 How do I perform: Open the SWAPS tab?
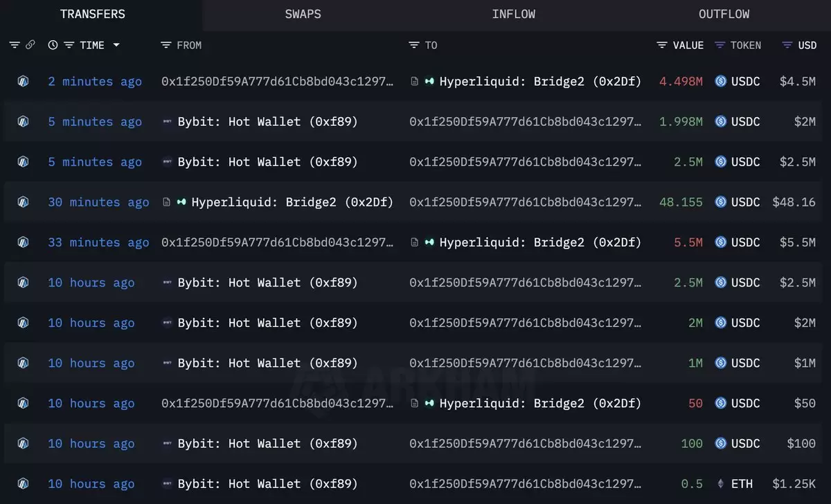[303, 15]
